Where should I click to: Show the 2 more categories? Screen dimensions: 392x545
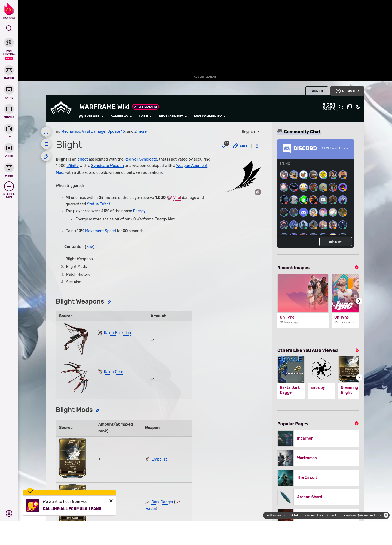tap(140, 131)
